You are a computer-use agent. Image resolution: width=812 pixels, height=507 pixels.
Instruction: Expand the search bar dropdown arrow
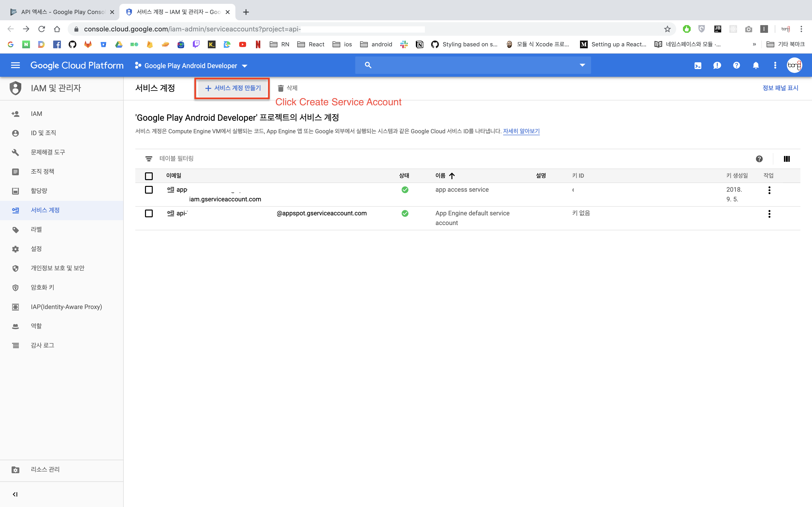582,65
